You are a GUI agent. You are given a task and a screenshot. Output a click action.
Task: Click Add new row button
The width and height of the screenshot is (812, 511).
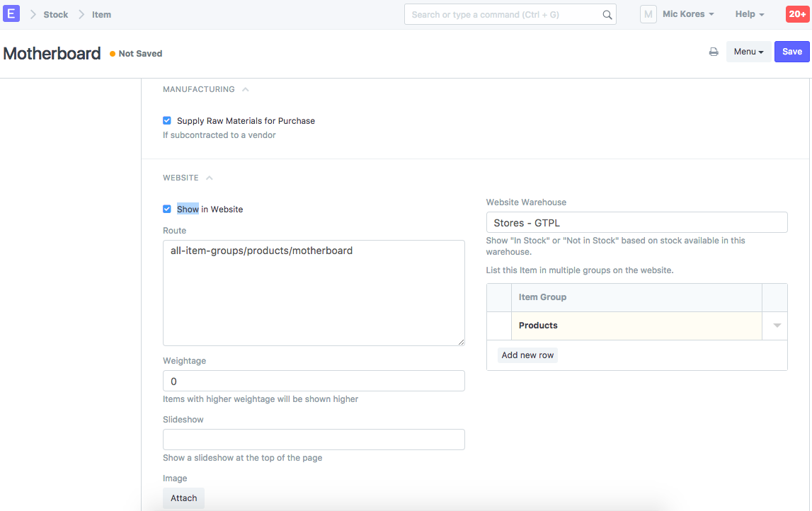pos(527,355)
